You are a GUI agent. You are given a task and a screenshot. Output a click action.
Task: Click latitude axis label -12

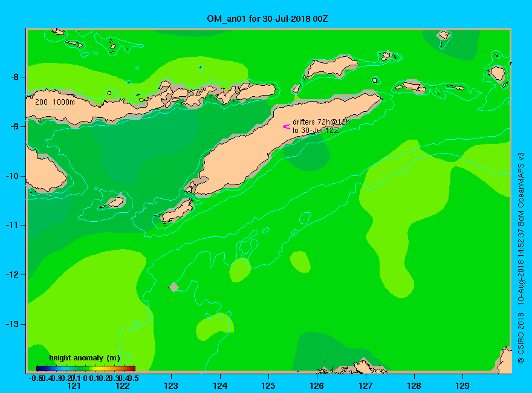click(x=13, y=274)
